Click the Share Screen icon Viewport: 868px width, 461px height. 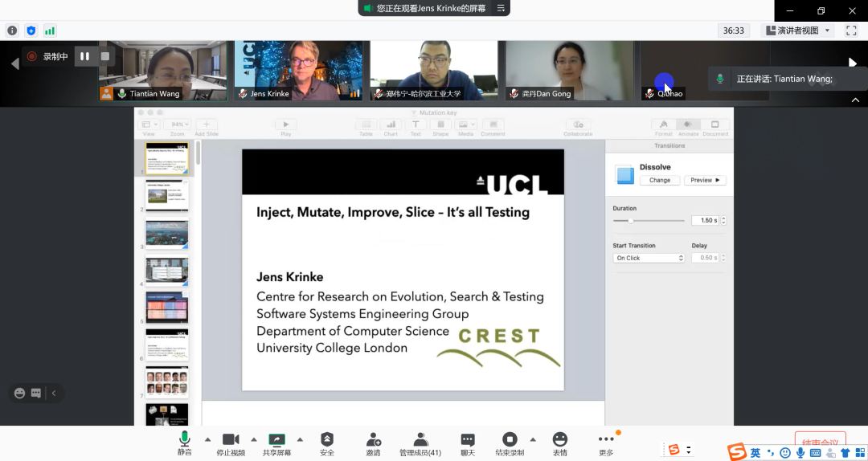coord(276,440)
